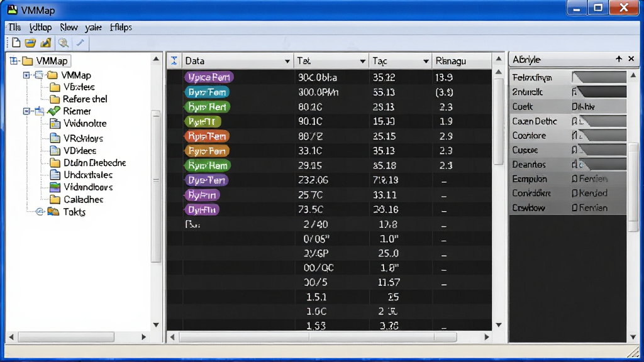Click the New document toolbar icon
This screenshot has width=644, height=362.
16,42
